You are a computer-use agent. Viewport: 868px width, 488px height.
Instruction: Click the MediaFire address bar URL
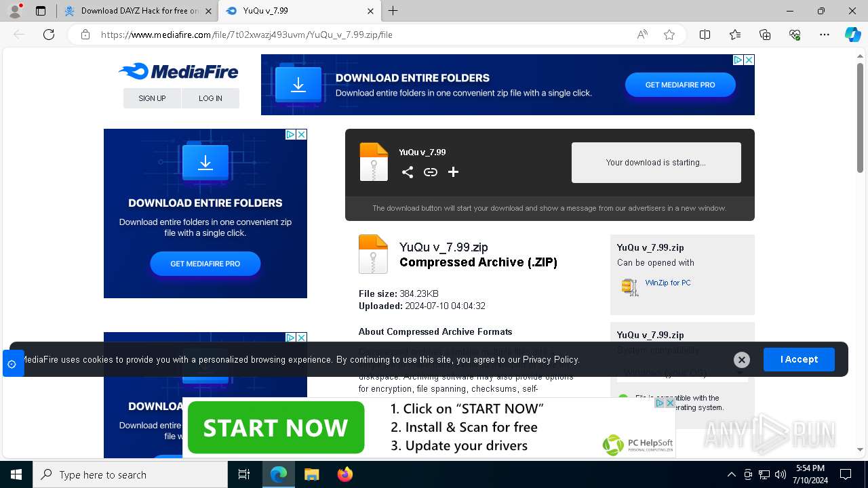pyautogui.click(x=246, y=35)
